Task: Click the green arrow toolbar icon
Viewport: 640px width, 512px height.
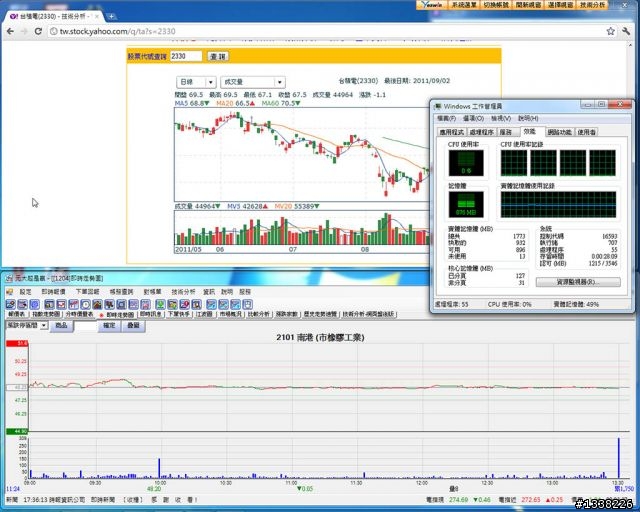Action: click(160, 304)
